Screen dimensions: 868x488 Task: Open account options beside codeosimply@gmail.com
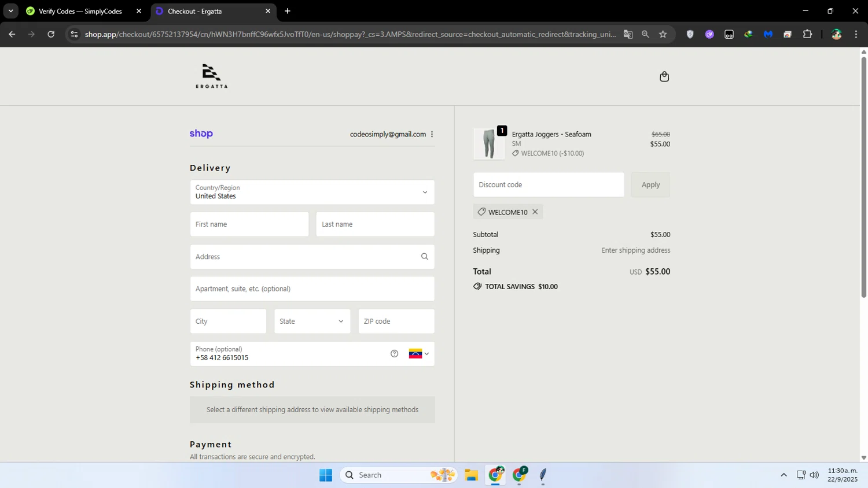[432, 134]
